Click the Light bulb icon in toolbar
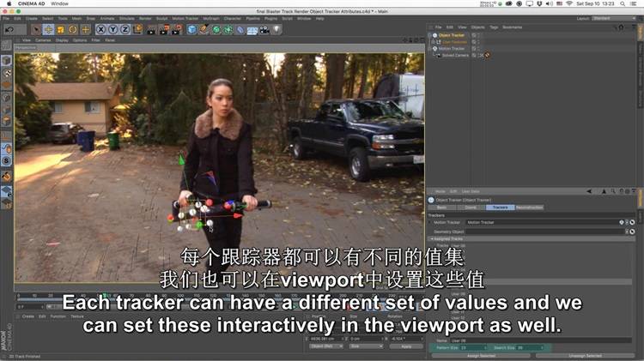644x361 pixels. (277, 29)
